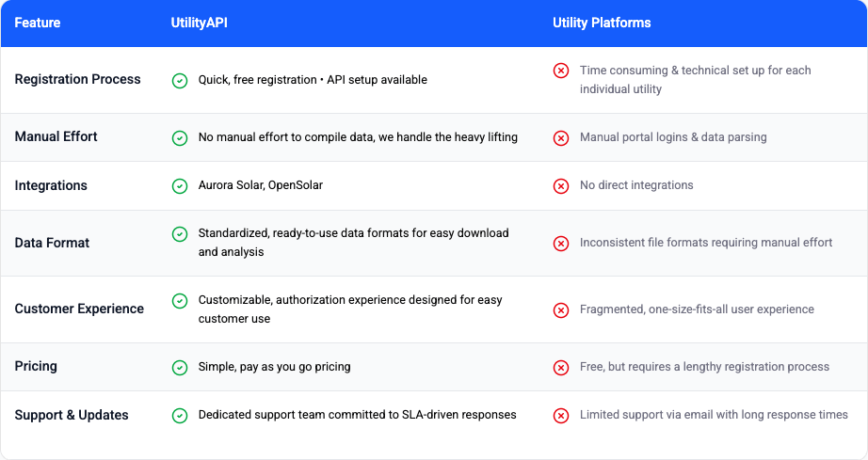Select the UtilityAPI column header

[x=199, y=23]
